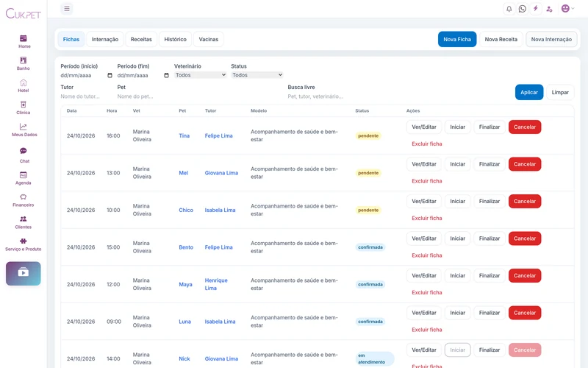The height and width of the screenshot is (368, 588).
Task: Click Iniciar for Mel's ficha
Action: point(457,164)
